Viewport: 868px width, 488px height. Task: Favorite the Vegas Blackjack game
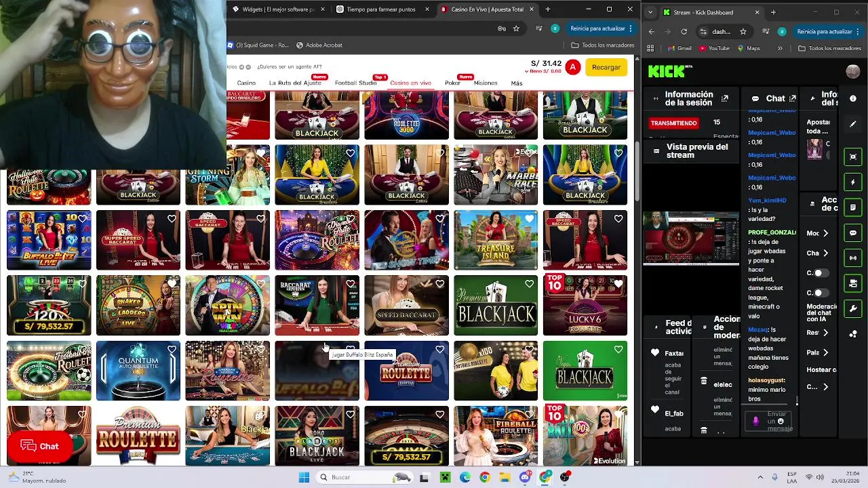coord(618,350)
